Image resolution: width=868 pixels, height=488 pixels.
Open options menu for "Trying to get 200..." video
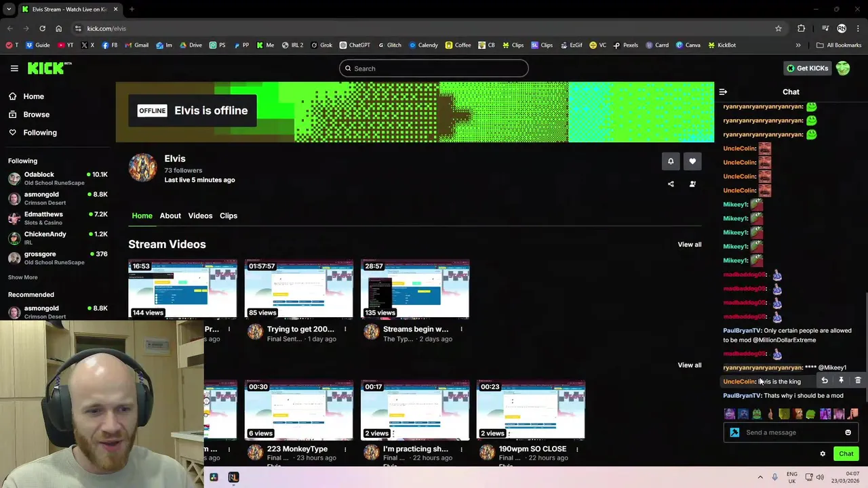[345, 329]
